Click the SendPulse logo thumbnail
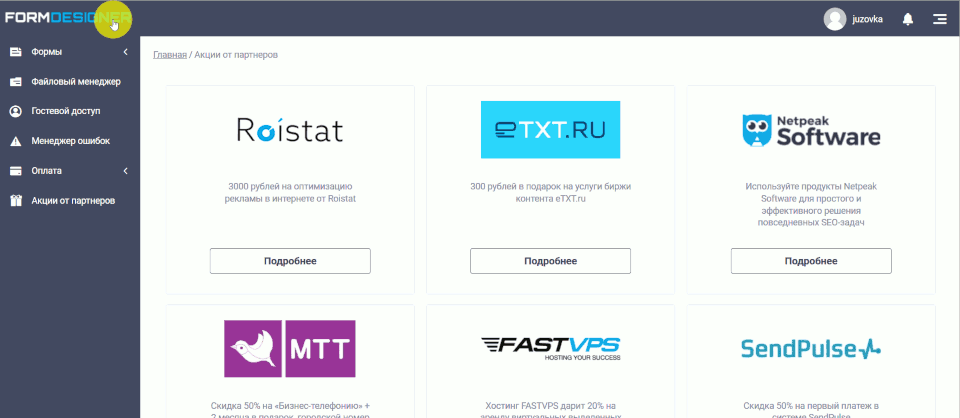 pyautogui.click(x=810, y=348)
